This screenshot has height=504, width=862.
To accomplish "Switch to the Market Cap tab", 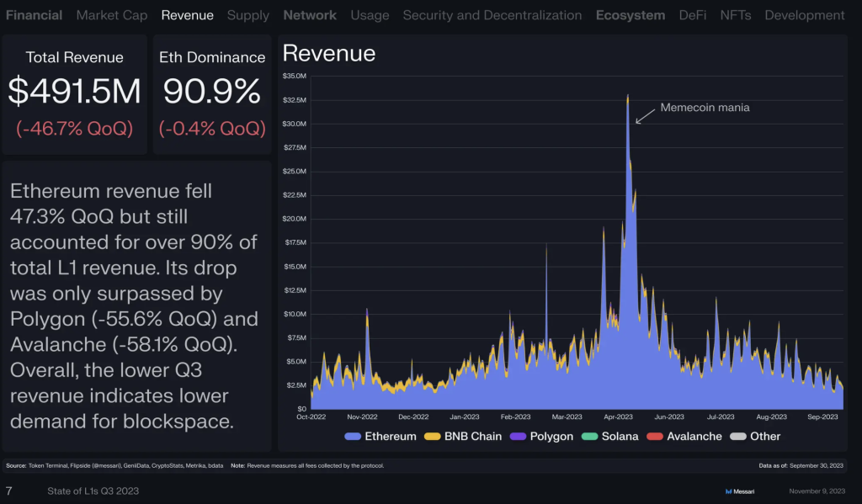I will point(112,15).
